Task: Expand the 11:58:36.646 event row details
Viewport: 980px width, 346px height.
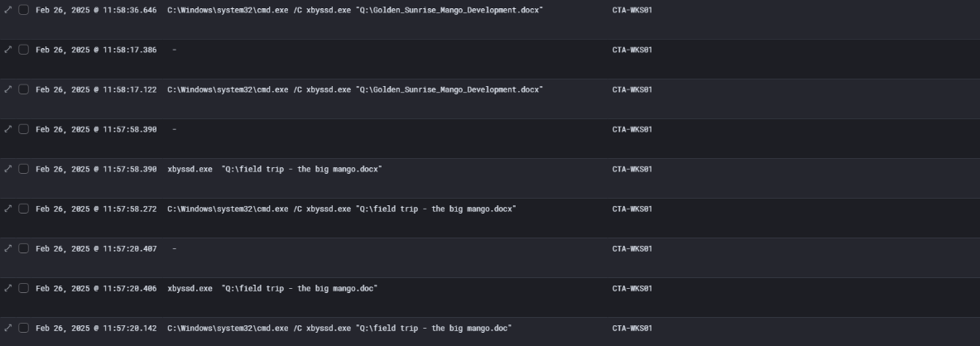Action: [x=8, y=10]
